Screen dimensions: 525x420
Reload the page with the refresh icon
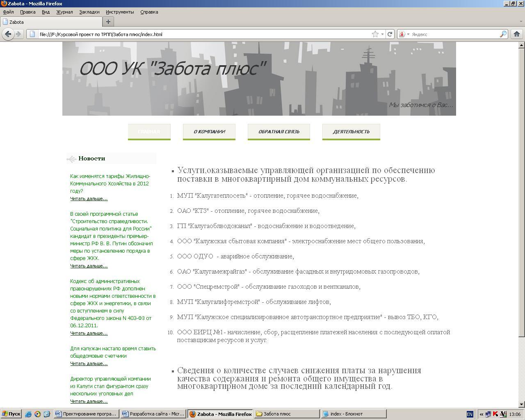tap(390, 34)
